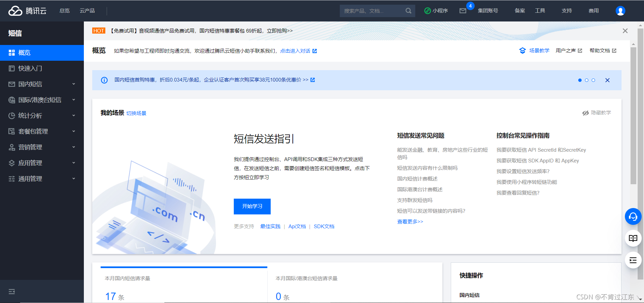Click the search magnifier icon
The height and width of the screenshot is (303, 644).
click(408, 11)
